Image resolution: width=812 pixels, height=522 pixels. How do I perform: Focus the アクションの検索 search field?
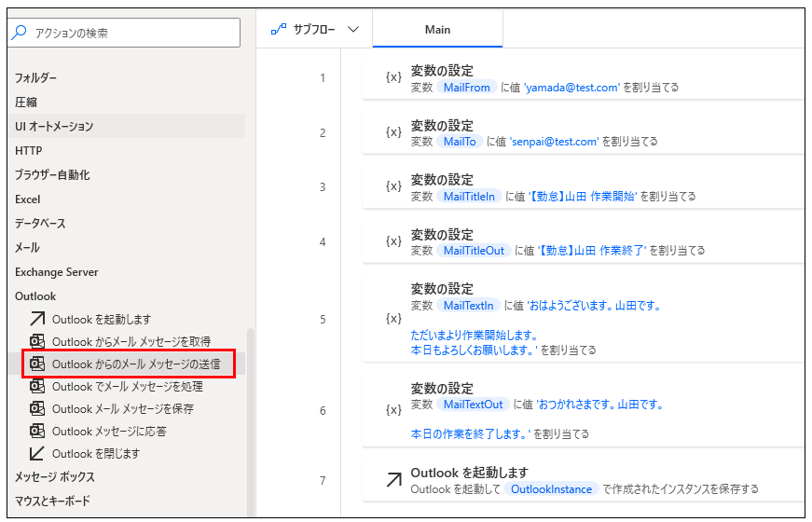click(x=124, y=33)
